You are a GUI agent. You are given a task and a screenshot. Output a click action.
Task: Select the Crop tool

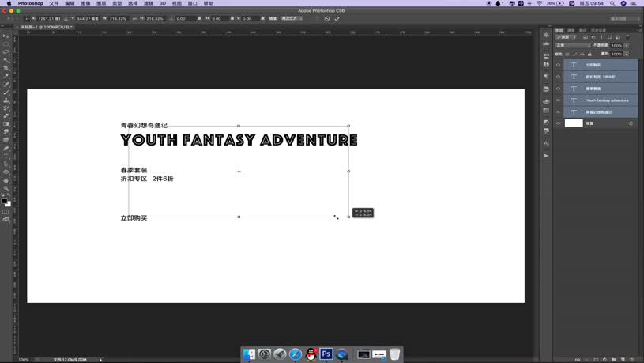pyautogui.click(x=6, y=68)
